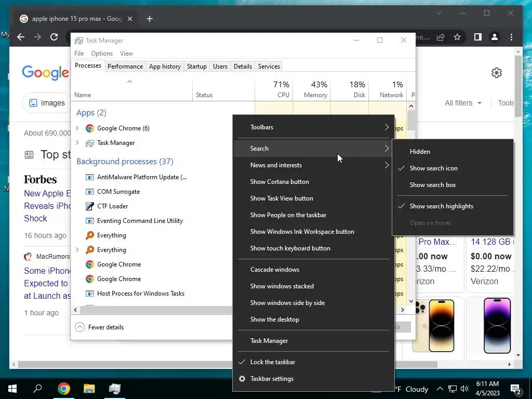
Task: Collapse Task Manager with Fewer details
Action: point(99,327)
